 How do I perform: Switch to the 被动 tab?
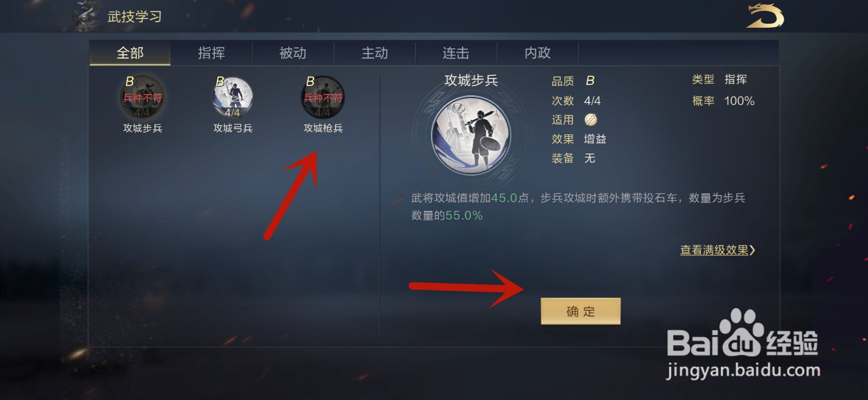click(x=293, y=53)
